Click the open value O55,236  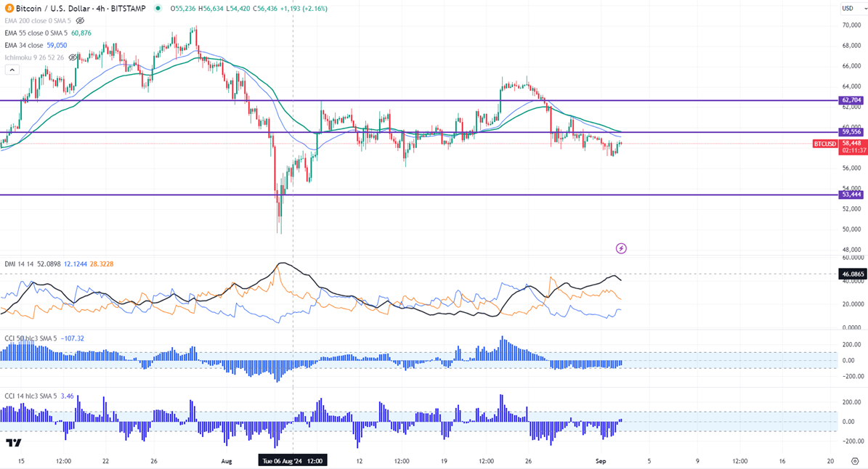coord(184,8)
